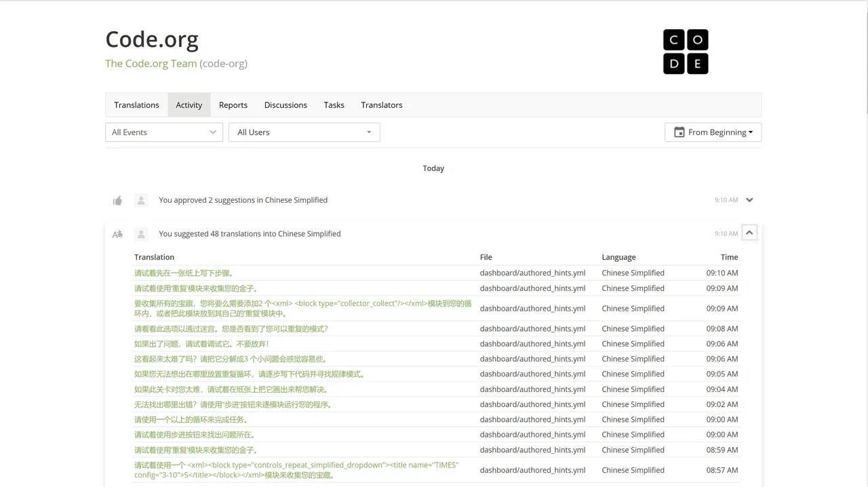Switch to the Translations tab
The image size is (868, 487).
tap(136, 105)
